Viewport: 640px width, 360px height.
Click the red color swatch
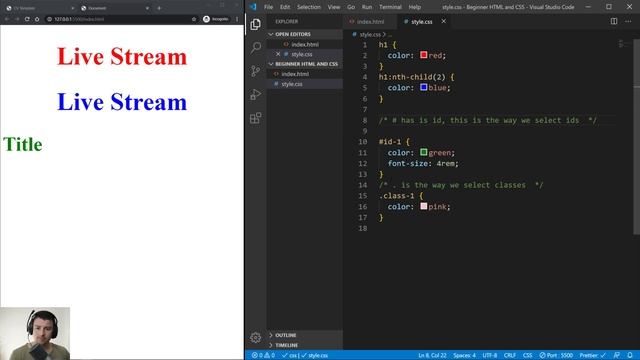point(424,55)
